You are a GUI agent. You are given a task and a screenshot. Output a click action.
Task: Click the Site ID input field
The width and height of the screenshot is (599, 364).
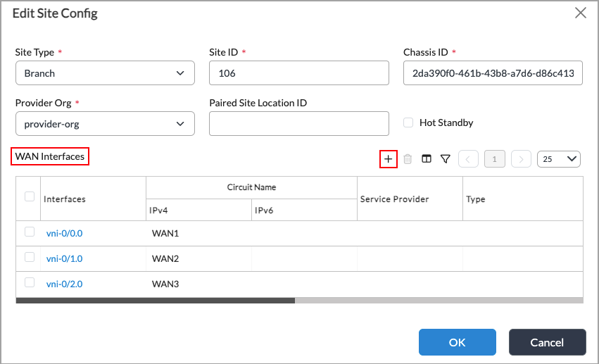299,73
